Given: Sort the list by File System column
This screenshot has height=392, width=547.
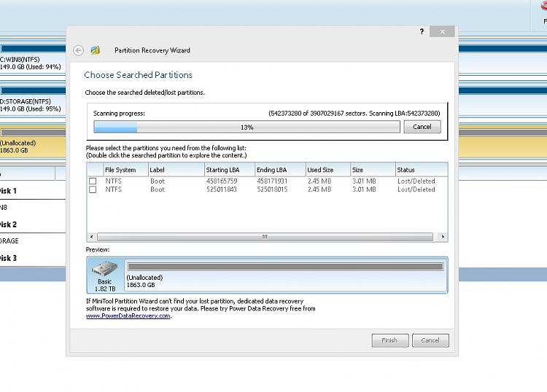Looking at the screenshot, I should point(126,170).
